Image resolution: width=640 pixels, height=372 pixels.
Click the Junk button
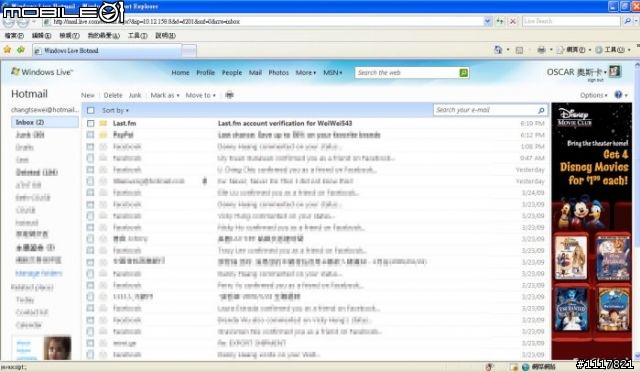coord(135,95)
